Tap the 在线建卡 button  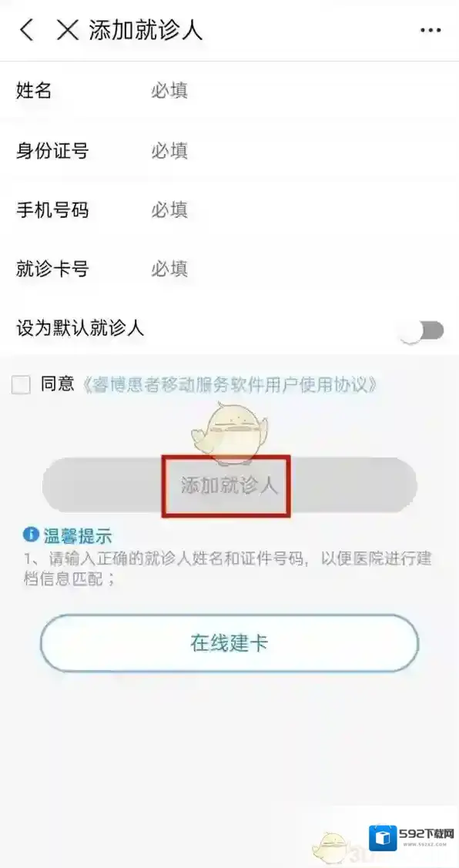tap(229, 642)
